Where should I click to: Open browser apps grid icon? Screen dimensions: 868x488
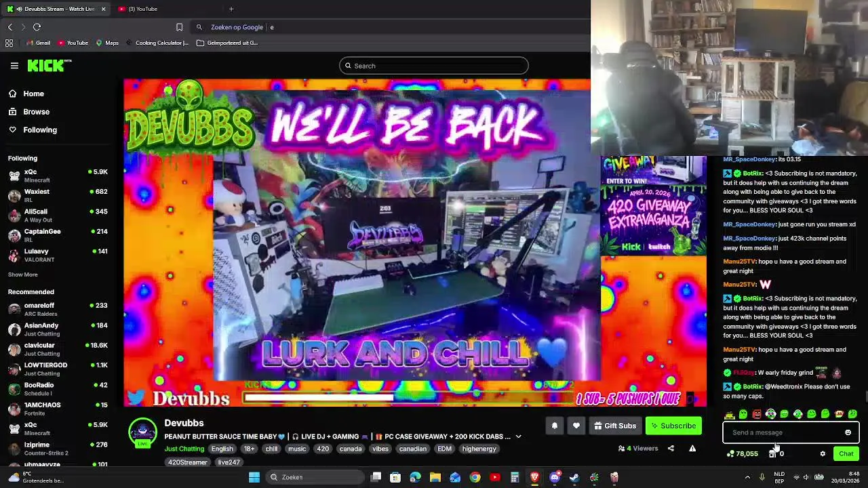(x=9, y=43)
